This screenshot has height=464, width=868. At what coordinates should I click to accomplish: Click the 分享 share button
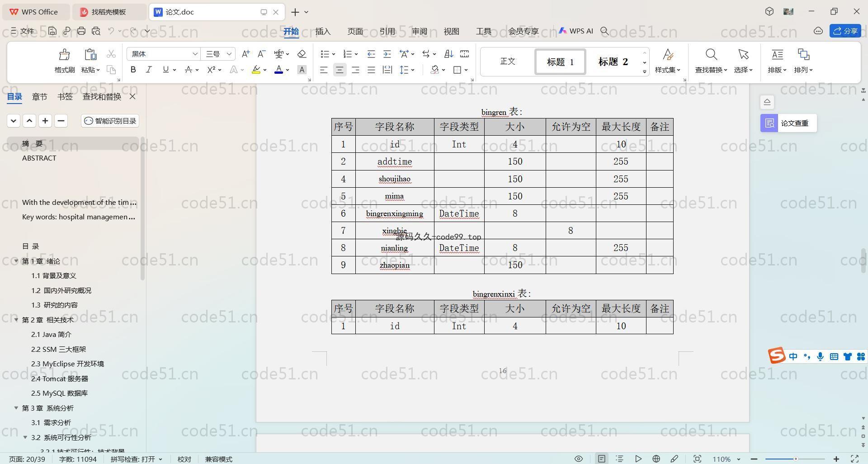[x=845, y=31]
